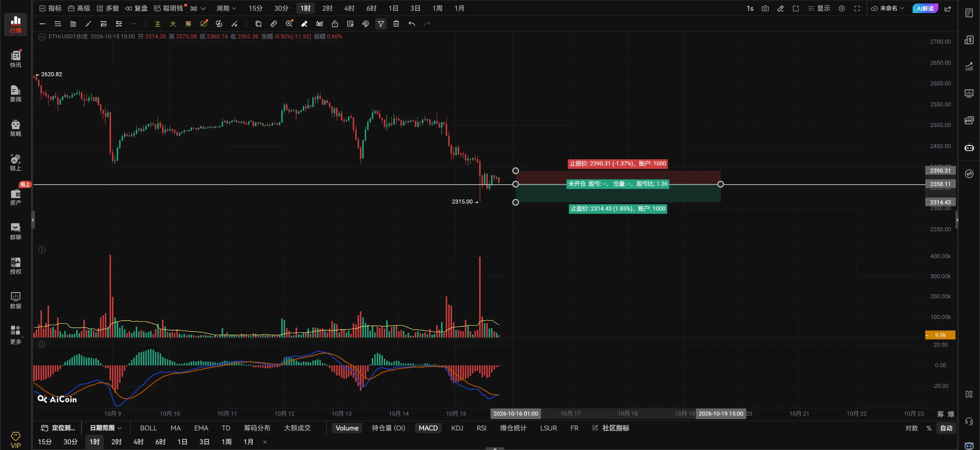Switch to 15分 timeframe in top bar
980x450 pixels.
click(x=255, y=8)
